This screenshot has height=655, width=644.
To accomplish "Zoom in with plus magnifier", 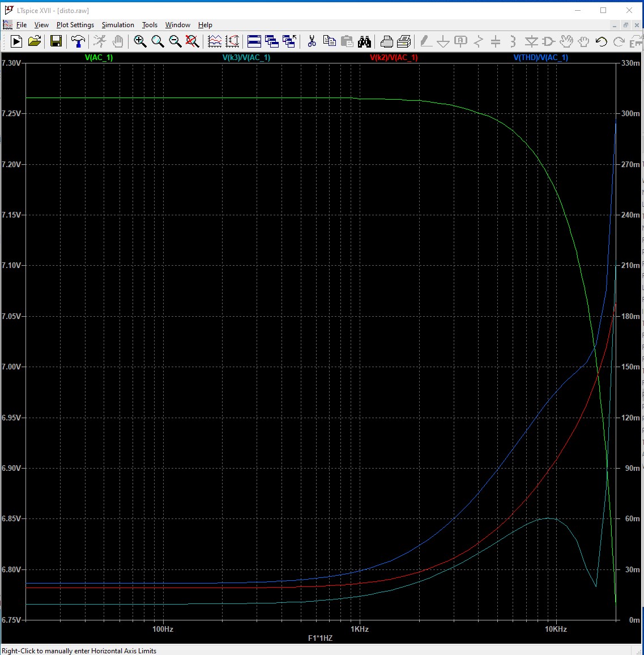I will coord(140,41).
